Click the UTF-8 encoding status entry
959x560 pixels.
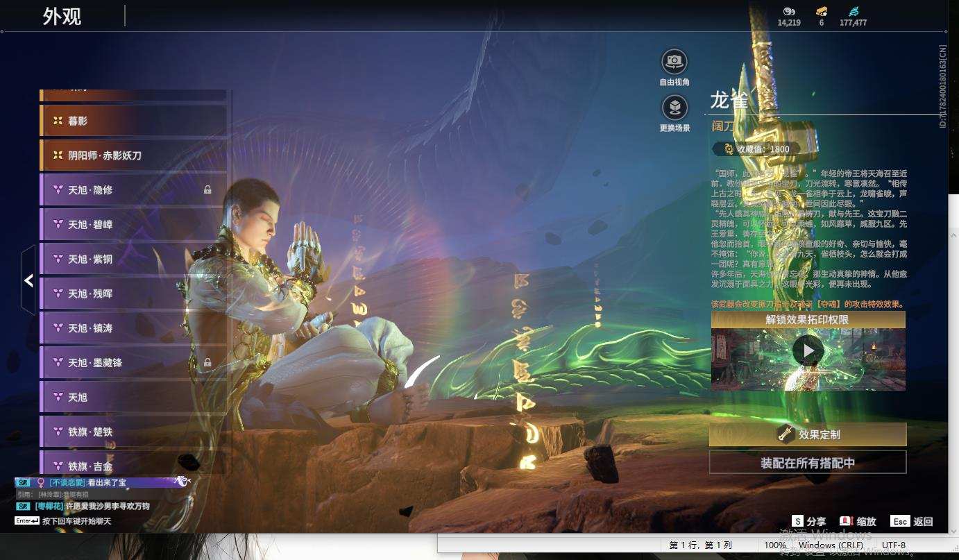click(893, 545)
